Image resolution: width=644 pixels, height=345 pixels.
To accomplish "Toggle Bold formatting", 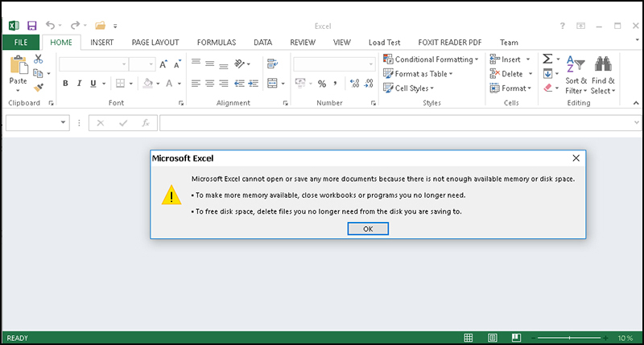I will (x=65, y=83).
